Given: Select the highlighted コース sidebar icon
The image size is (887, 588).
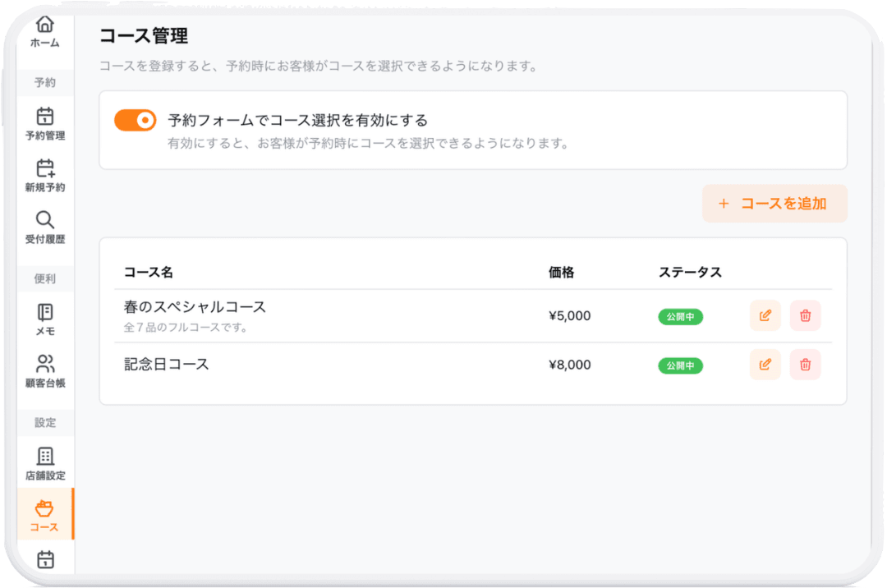Looking at the screenshot, I should [x=45, y=509].
